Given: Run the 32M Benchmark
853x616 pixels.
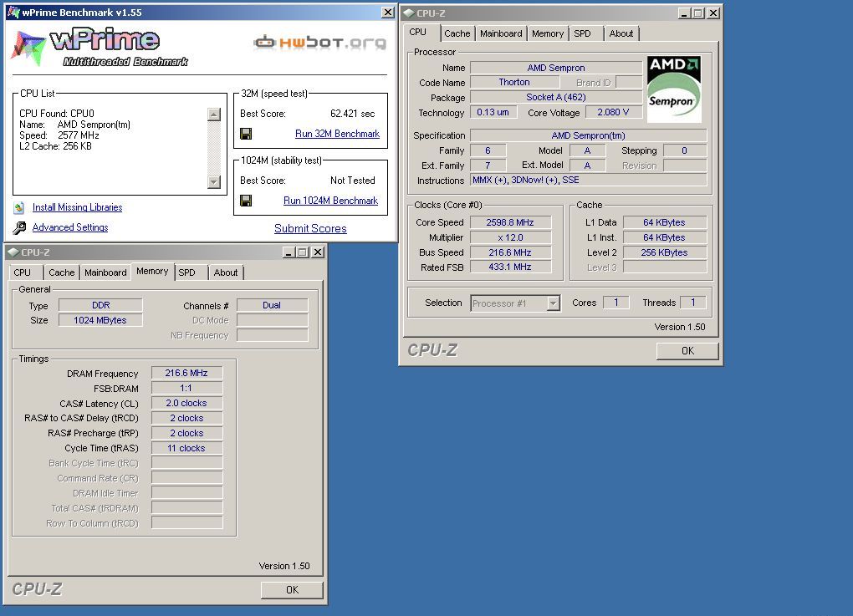Looking at the screenshot, I should (337, 134).
